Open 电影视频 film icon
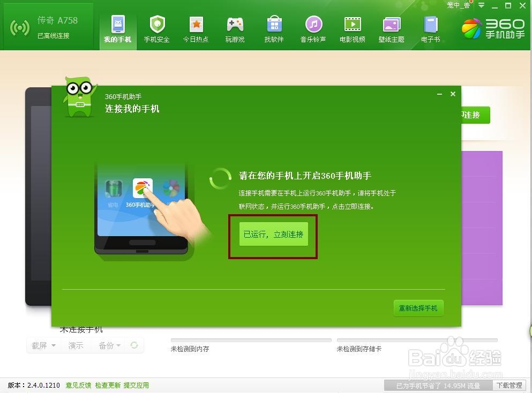This screenshot has width=532, height=393. [353, 25]
